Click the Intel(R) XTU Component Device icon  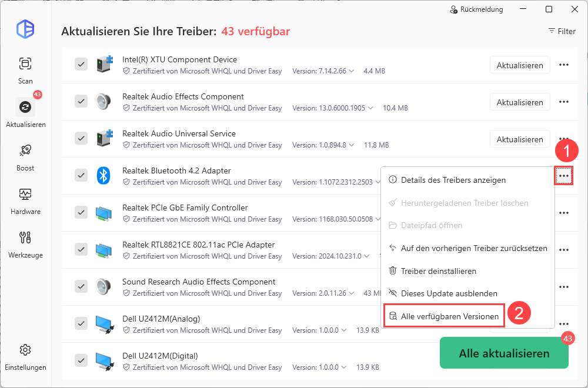(x=104, y=64)
